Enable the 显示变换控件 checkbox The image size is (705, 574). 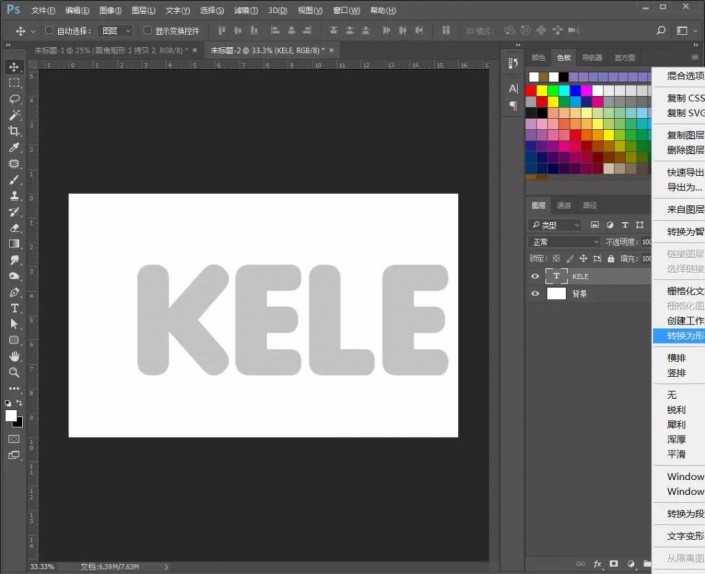[x=147, y=30]
